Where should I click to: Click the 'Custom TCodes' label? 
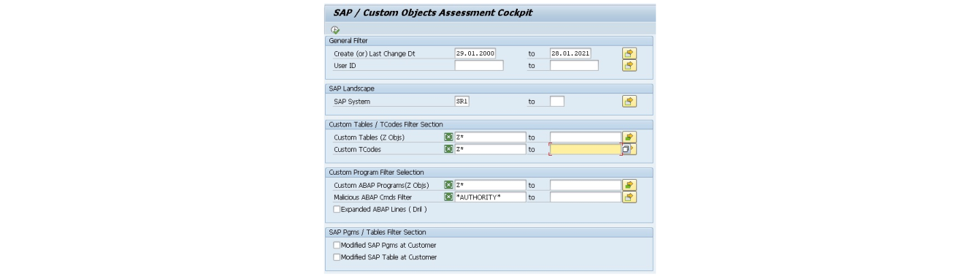357,149
